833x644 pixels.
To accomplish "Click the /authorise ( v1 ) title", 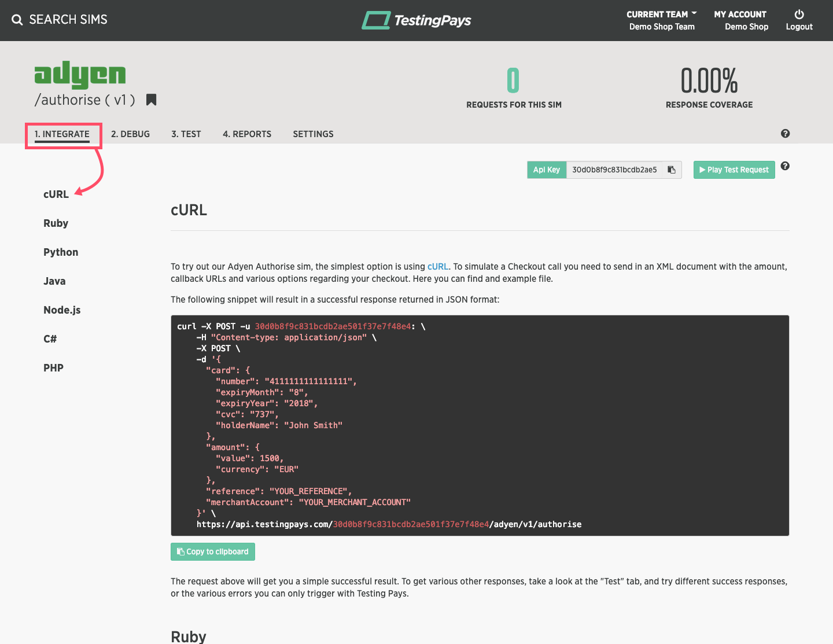I will pos(84,100).
